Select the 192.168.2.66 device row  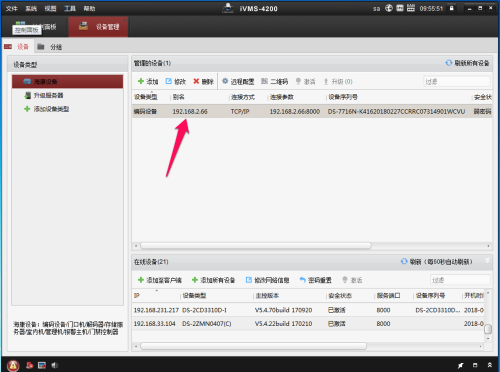[x=312, y=111]
